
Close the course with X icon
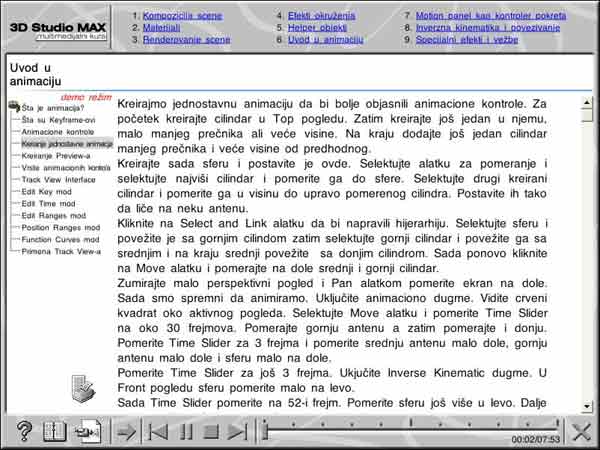pyautogui.click(x=581, y=432)
